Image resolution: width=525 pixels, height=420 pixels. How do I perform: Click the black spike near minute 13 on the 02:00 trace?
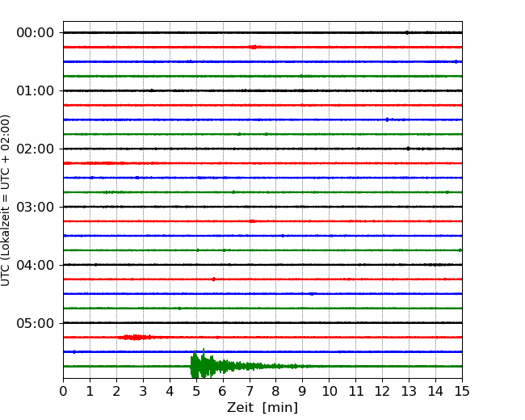pyautogui.click(x=408, y=149)
